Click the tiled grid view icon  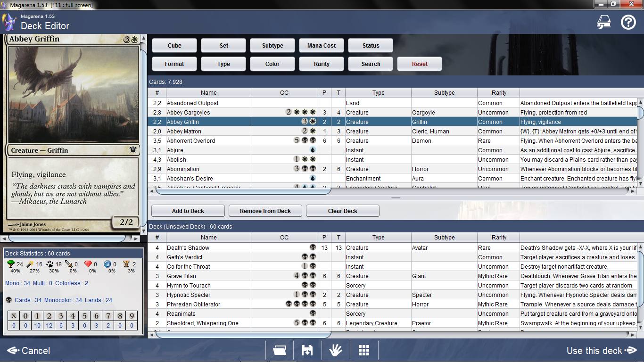(363, 350)
